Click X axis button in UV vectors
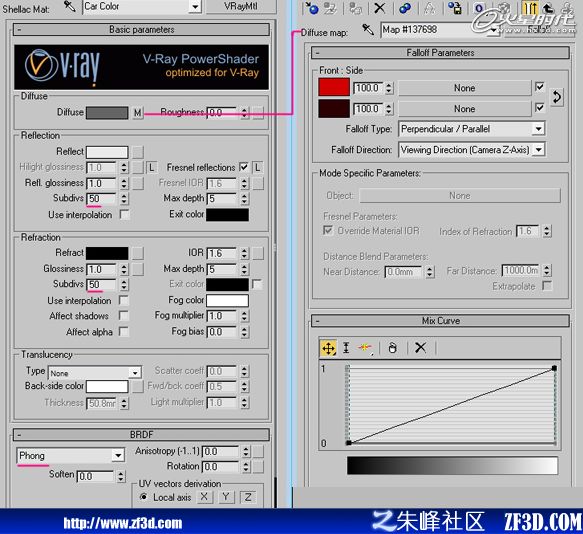The image size is (583, 534). pos(204,497)
